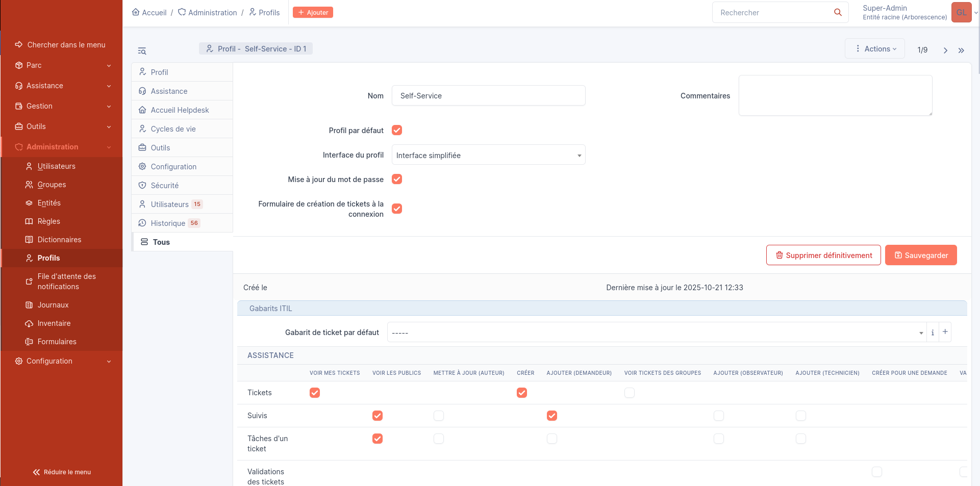
Task: Open the Interface du profil dropdown
Action: coord(488,155)
